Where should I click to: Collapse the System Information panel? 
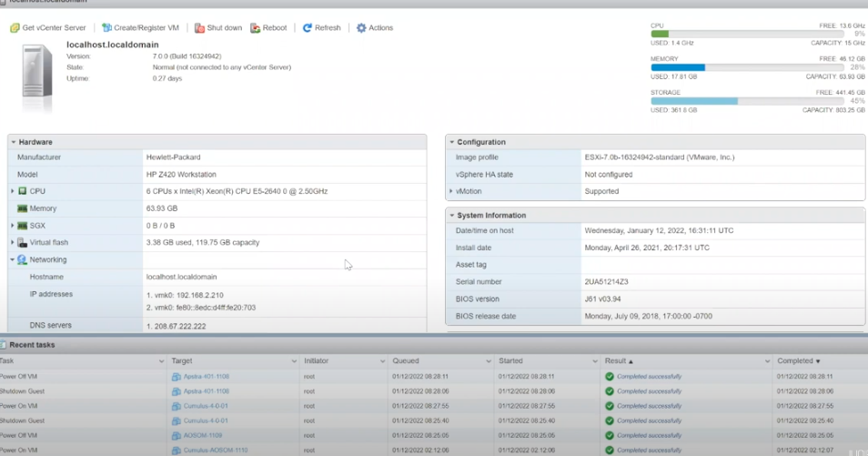(451, 216)
